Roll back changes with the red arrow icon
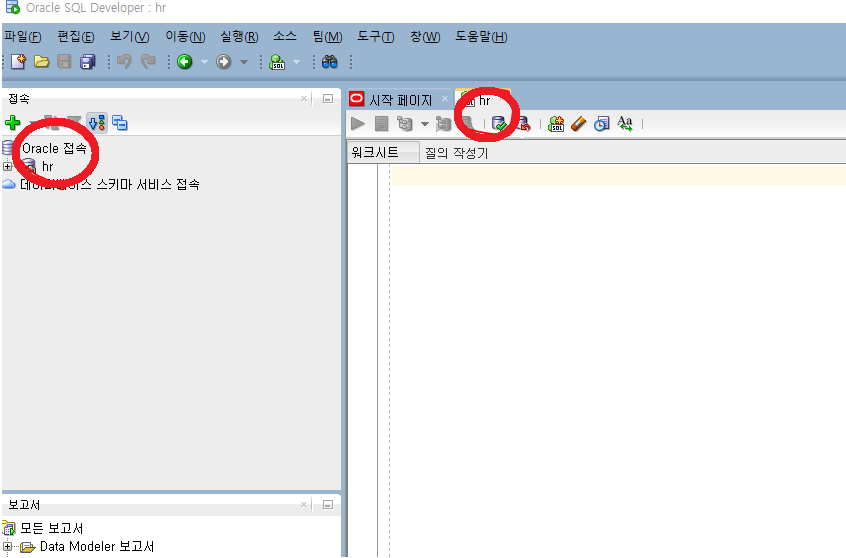This screenshot has height=558, width=846. [x=523, y=124]
